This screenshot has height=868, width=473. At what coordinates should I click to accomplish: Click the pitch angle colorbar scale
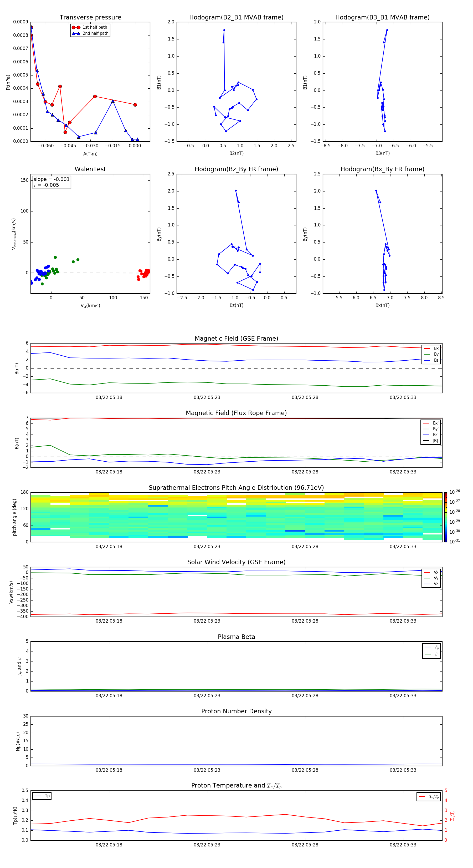tap(446, 517)
